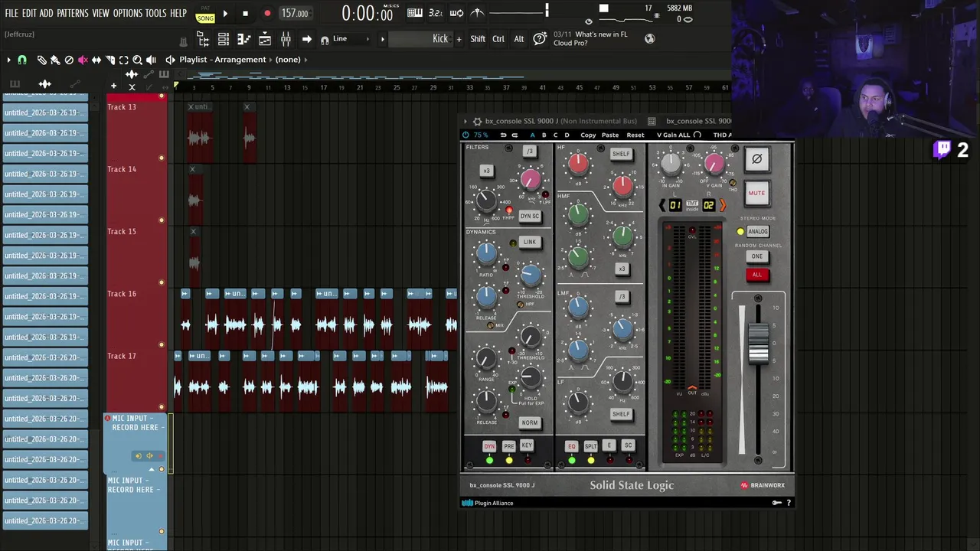Image resolution: width=980 pixels, height=551 pixels.
Task: Click the FL Cloud Pro news text
Action: click(x=590, y=39)
